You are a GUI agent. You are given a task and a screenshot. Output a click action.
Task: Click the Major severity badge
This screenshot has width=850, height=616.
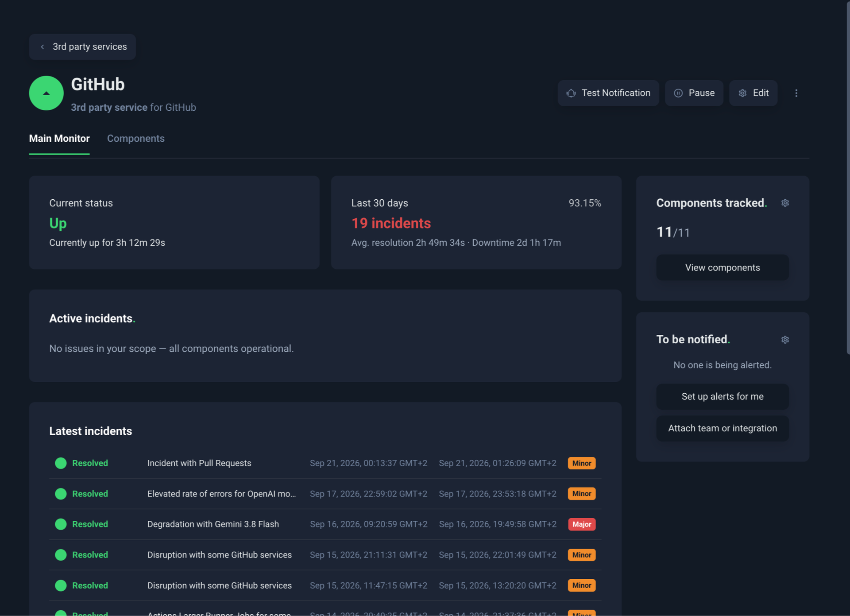[x=582, y=524]
